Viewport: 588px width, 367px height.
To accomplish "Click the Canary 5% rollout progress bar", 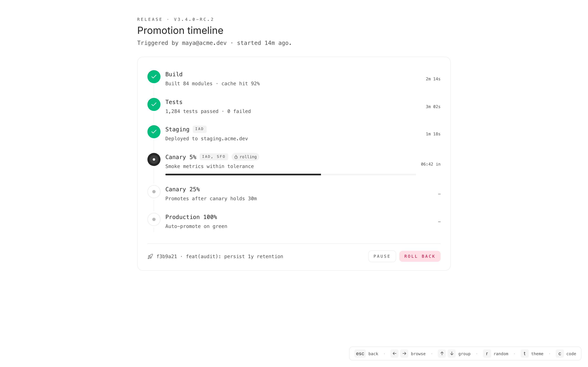I will click(290, 175).
